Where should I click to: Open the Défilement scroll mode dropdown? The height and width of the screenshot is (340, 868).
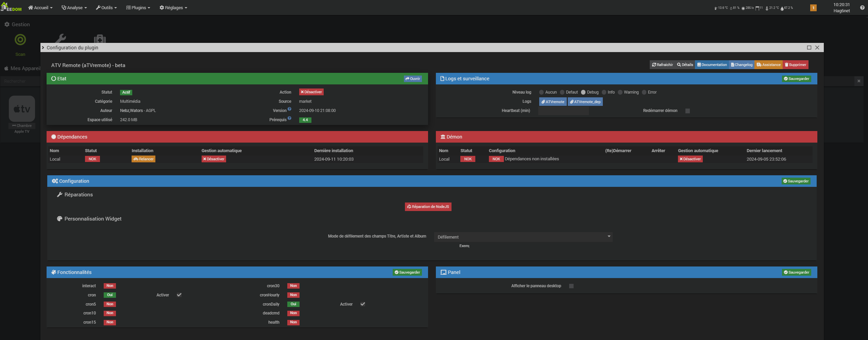523,237
